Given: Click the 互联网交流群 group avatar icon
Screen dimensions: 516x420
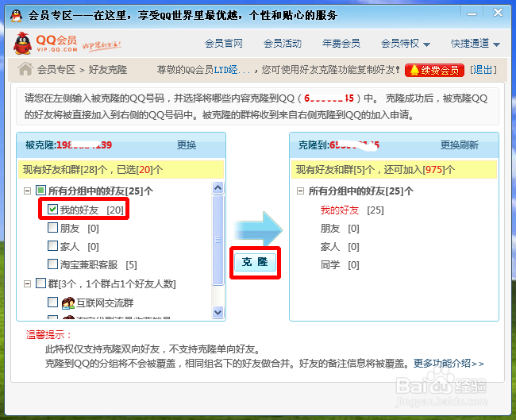Looking at the screenshot, I should click(x=68, y=302).
